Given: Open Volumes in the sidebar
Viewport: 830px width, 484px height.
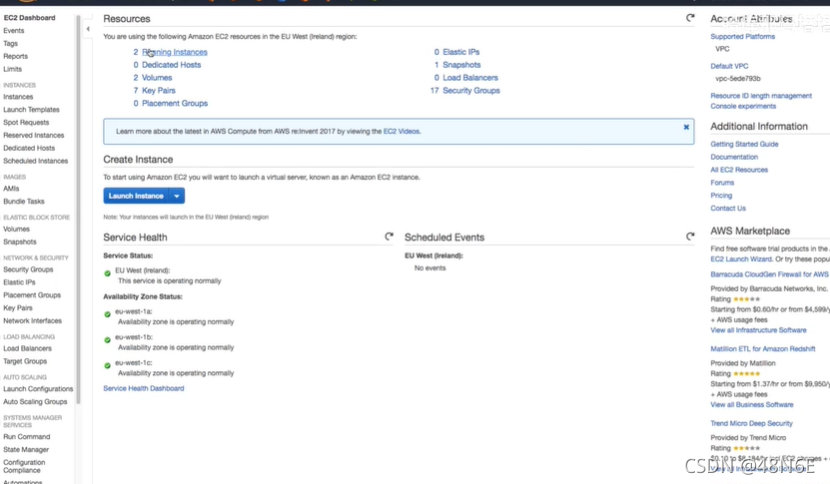Looking at the screenshot, I should 16,229.
